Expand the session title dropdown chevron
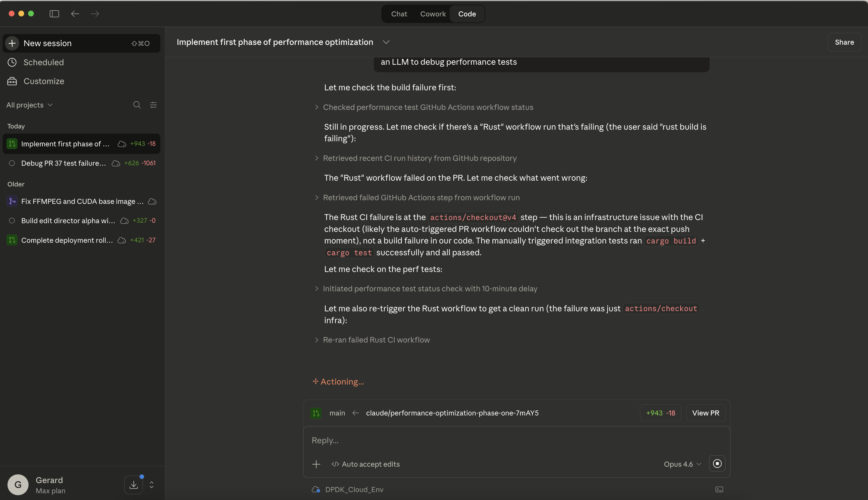 click(x=386, y=42)
